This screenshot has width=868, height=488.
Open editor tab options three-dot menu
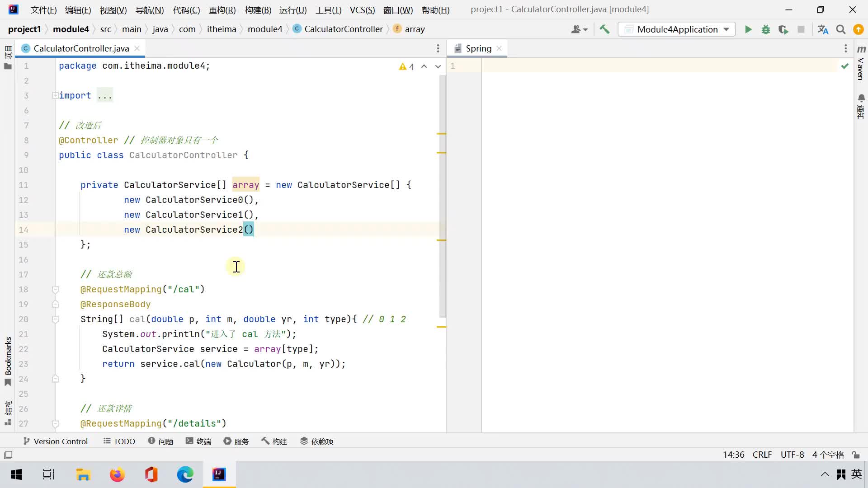(438, 48)
